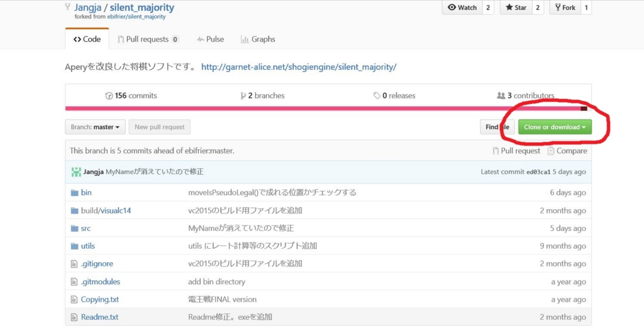The height and width of the screenshot is (330, 644).
Task: Open the forked-from ebifrier/silent_majority link
Action: (136, 17)
